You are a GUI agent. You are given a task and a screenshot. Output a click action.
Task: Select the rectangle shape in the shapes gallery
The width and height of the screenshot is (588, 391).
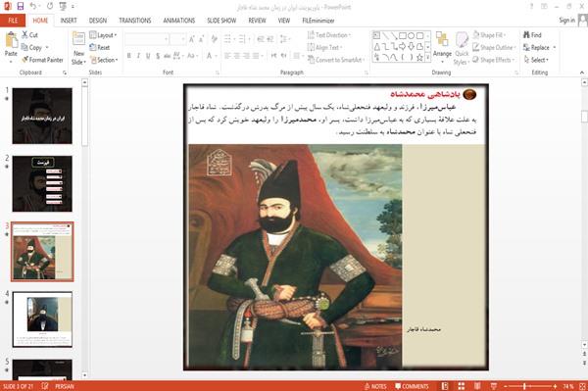403,35
